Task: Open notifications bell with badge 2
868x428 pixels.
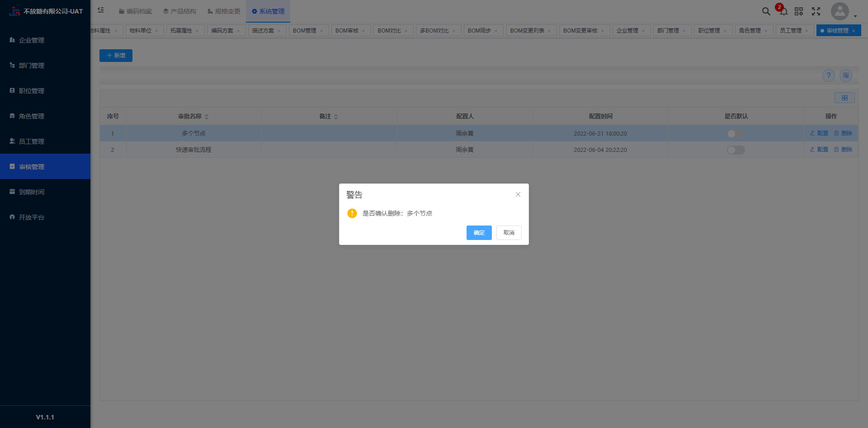Action: click(783, 11)
